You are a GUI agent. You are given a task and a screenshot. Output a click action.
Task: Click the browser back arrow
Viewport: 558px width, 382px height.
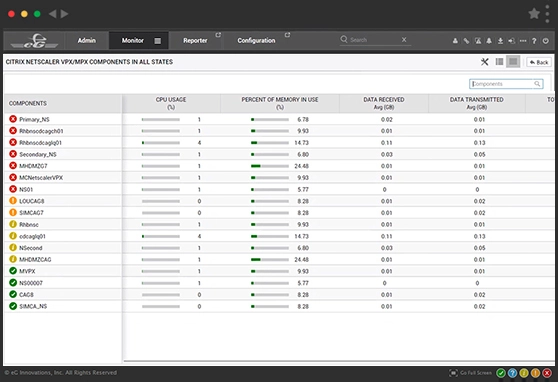point(53,14)
